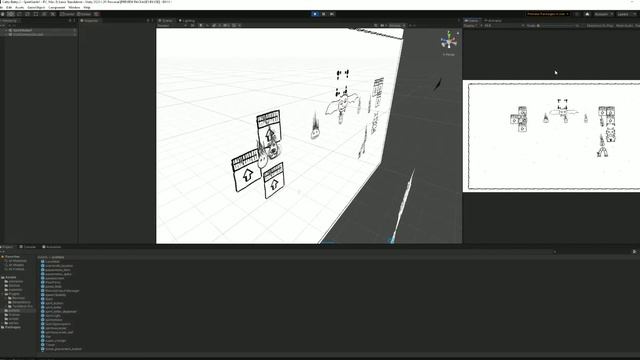Toggle pivot Center mode button
The height and width of the screenshot is (360, 640).
pyautogui.click(x=68, y=14)
